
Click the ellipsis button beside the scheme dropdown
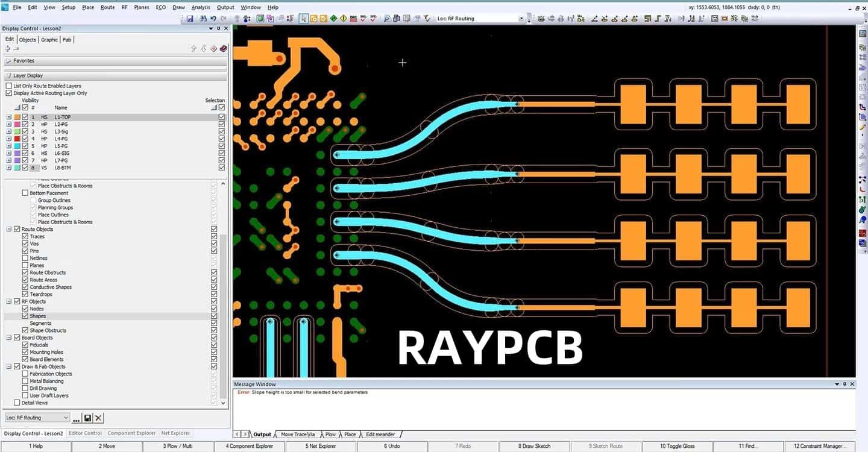point(77,418)
